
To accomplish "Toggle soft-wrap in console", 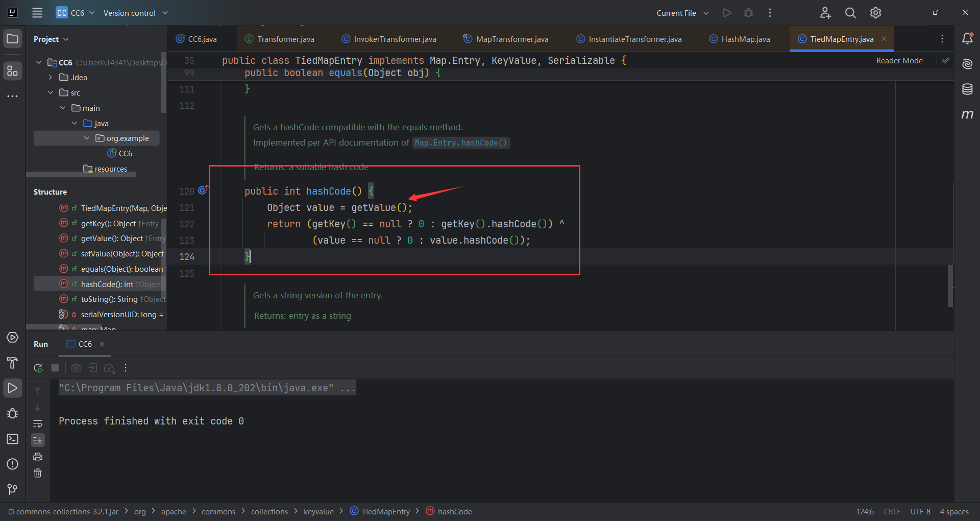I will 38,423.
